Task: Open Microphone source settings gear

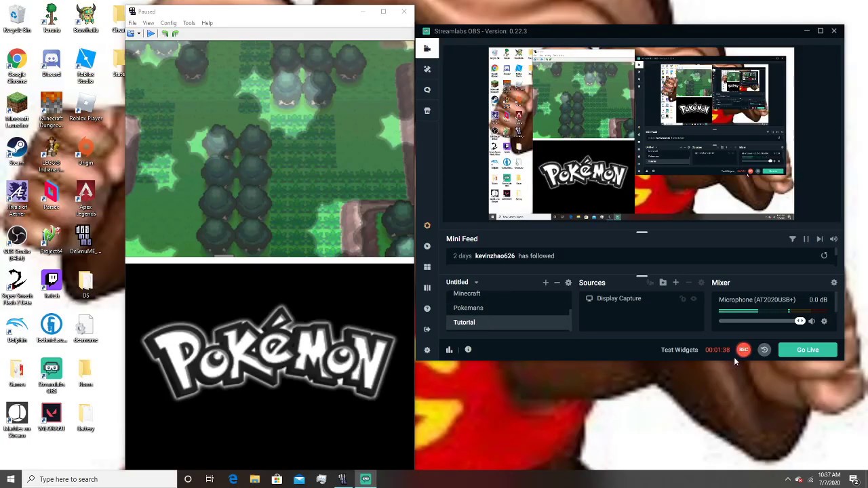Action: [824, 321]
